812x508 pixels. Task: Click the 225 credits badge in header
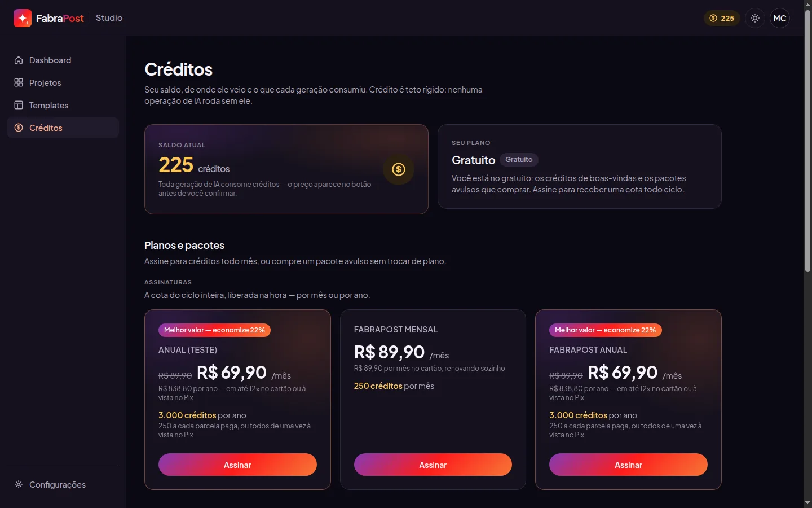tap(722, 18)
